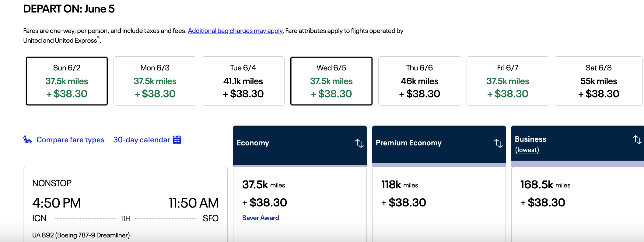This screenshot has height=242, width=644.
Task: Sort by Premium Economy using arrows icon
Action: (x=498, y=143)
